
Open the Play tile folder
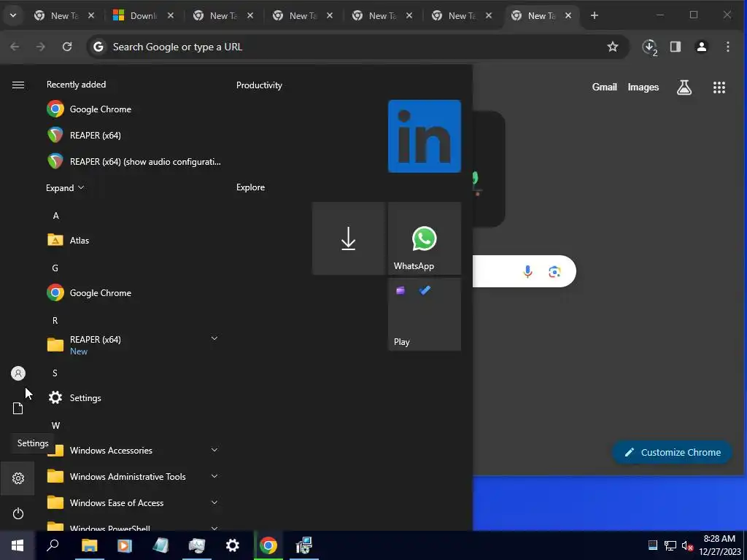tap(425, 314)
